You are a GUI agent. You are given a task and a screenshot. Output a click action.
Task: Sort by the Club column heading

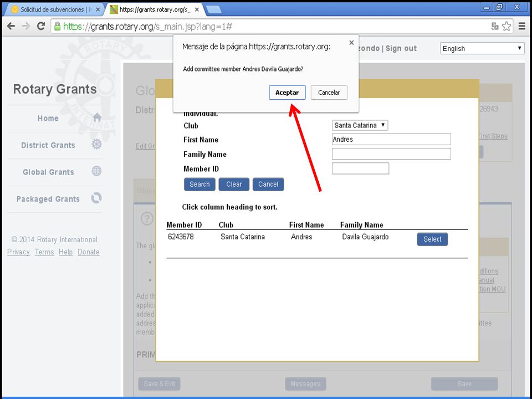226,225
